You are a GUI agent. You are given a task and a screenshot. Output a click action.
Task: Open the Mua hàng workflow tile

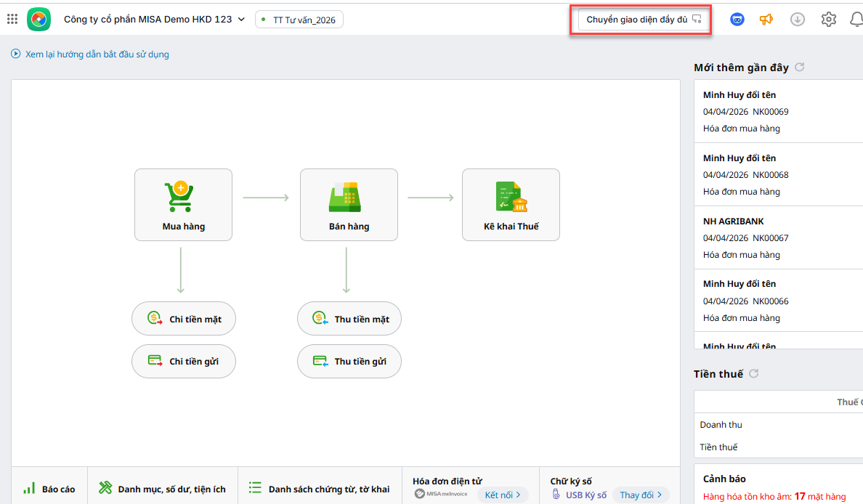pos(183,205)
